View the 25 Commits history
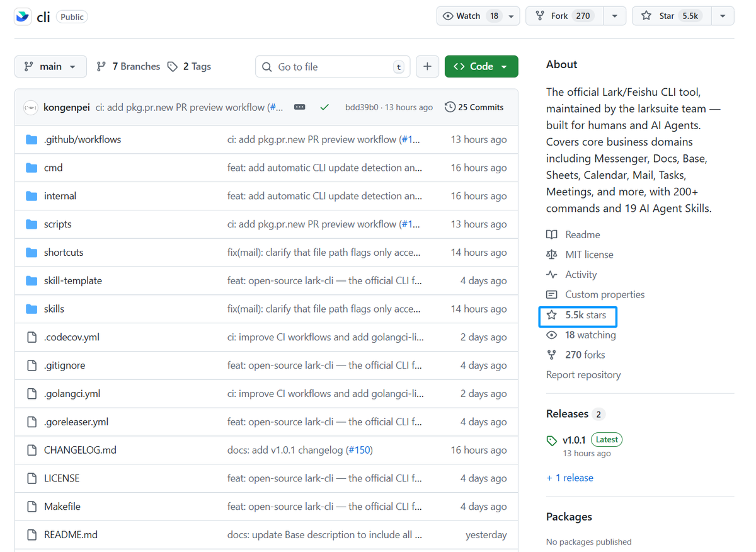The width and height of the screenshot is (756, 552). (x=474, y=107)
